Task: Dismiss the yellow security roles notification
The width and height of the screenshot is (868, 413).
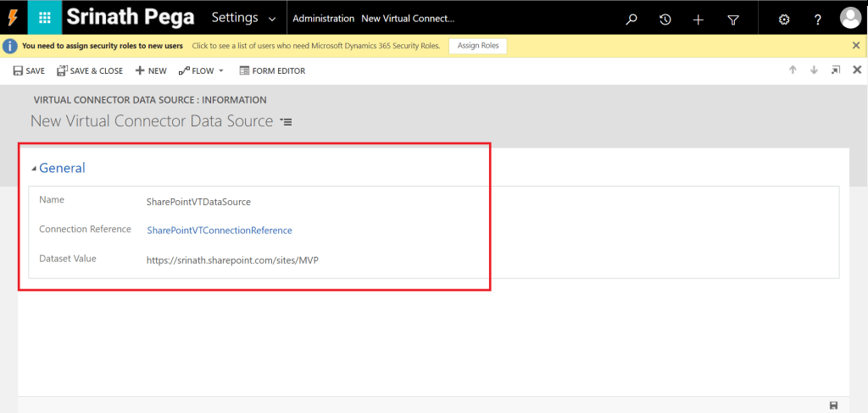Action: [x=856, y=46]
